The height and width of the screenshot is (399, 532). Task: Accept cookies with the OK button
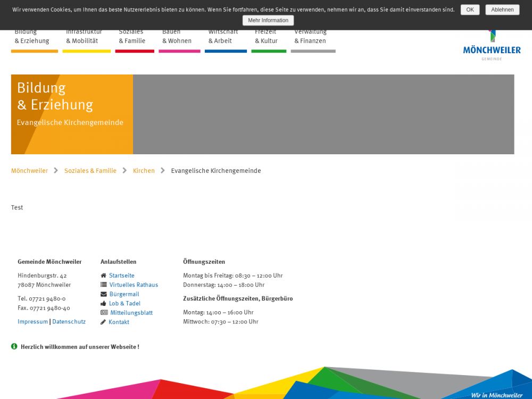(470, 10)
